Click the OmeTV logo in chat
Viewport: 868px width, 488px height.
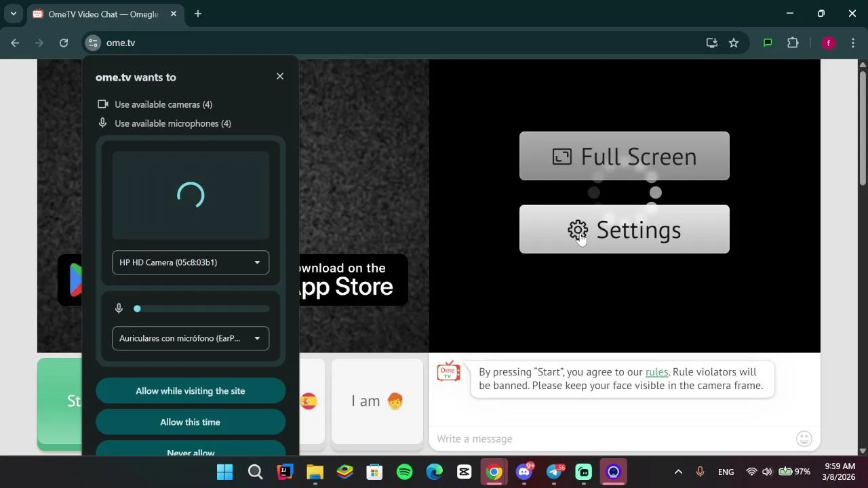click(448, 371)
